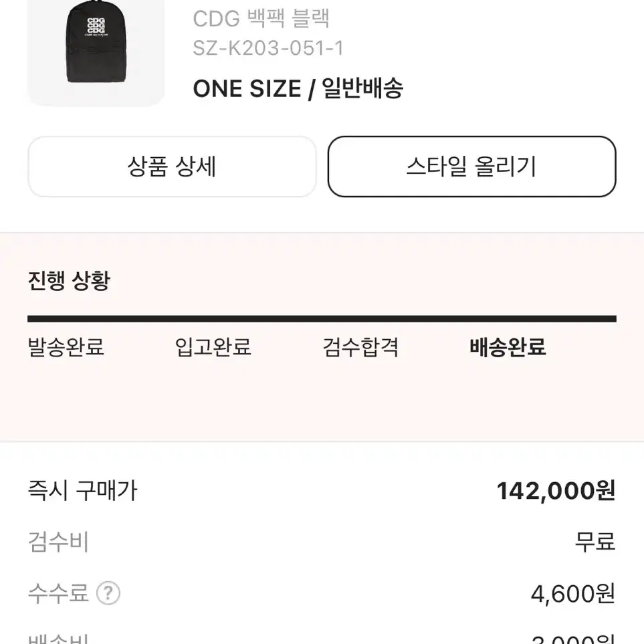Select the 발송완료 progress step
Image resolution: width=644 pixels, height=644 pixels.
pyautogui.click(x=66, y=347)
